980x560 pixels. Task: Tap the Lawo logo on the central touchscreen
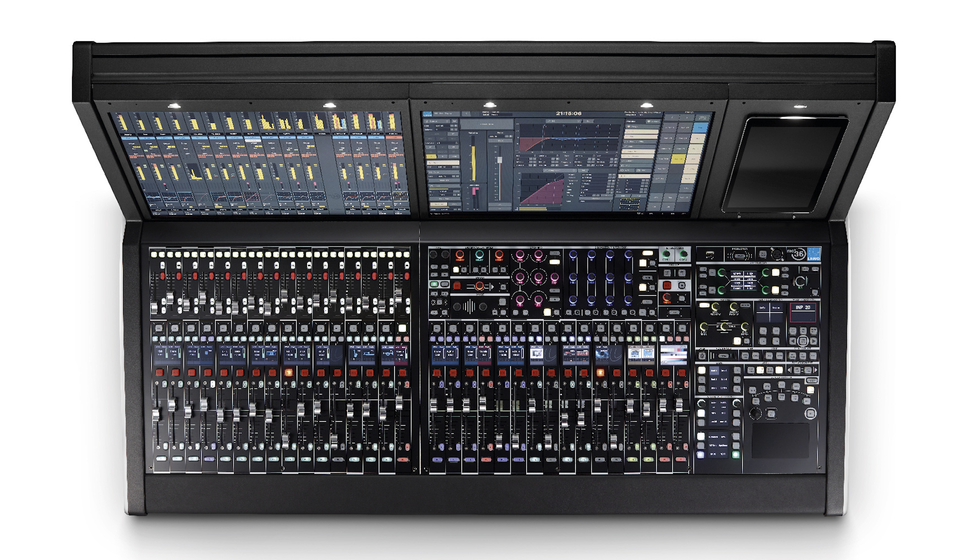[x=427, y=114]
